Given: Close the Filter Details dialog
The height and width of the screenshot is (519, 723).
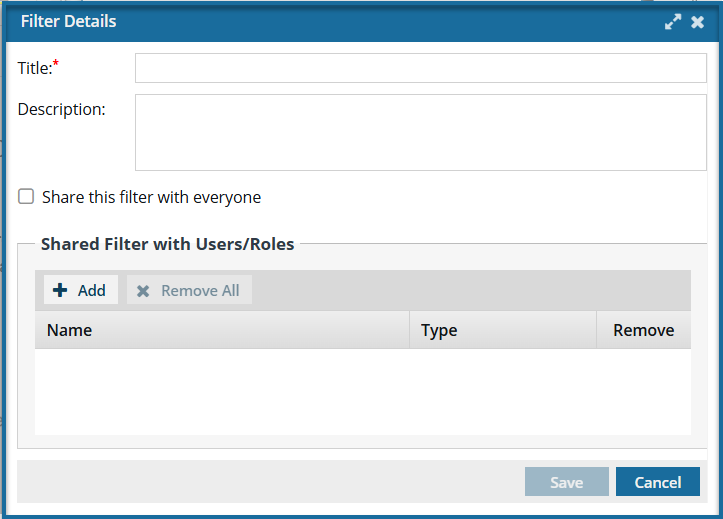Looking at the screenshot, I should click(x=698, y=22).
